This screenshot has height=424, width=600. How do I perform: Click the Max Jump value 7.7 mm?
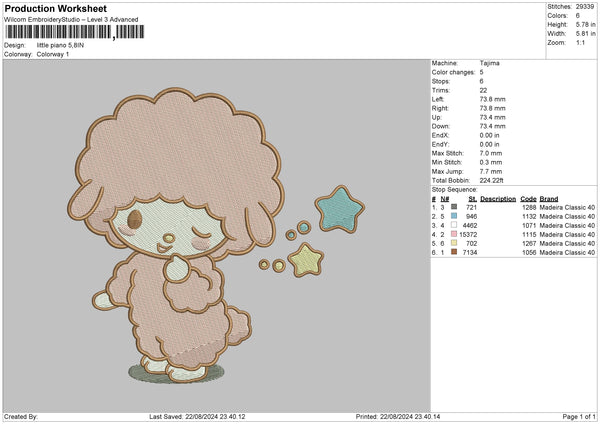[x=491, y=171]
